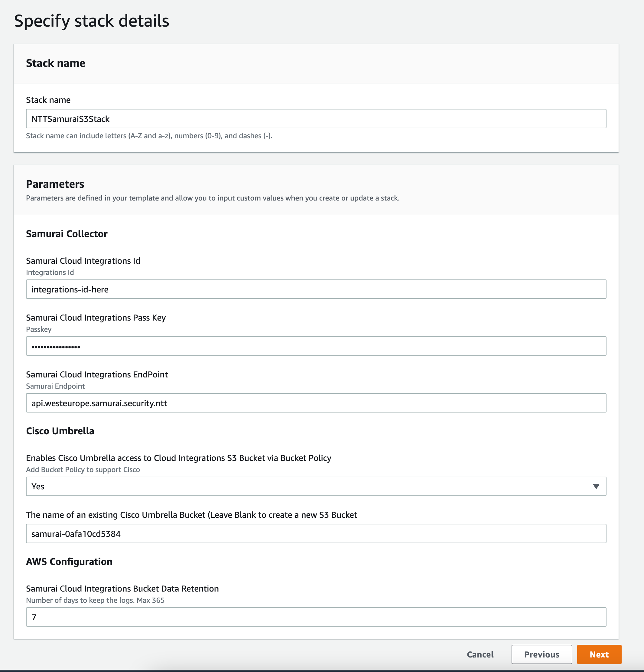Click the 'AWS Configuration' heading
The height and width of the screenshot is (672, 644).
(x=69, y=562)
